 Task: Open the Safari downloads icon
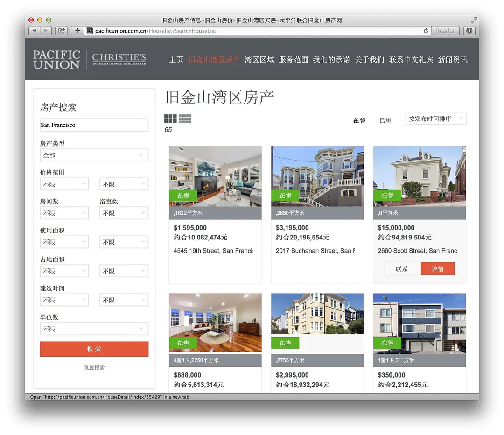pos(469,31)
